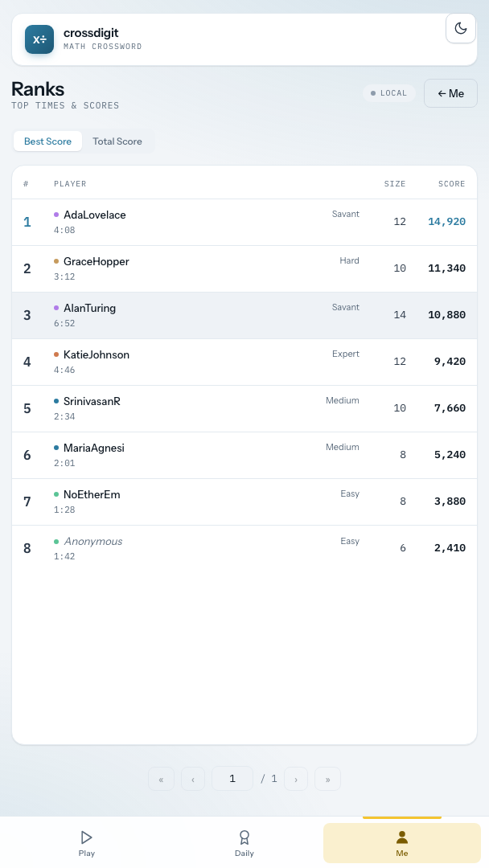The height and width of the screenshot is (868, 489).
Task: Click score 5,240 in MariaAgnesi row
Action: tap(450, 454)
